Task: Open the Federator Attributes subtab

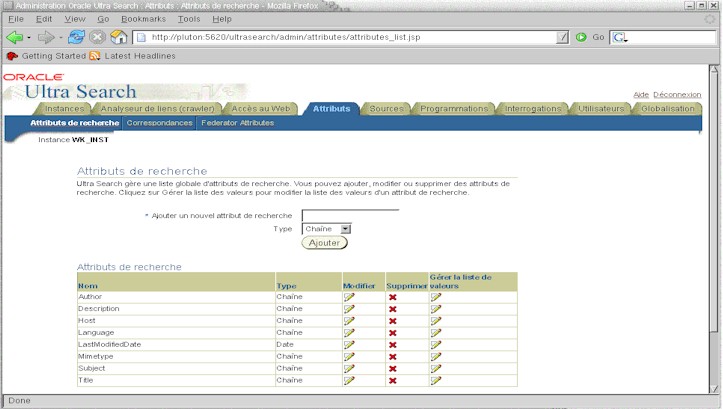Action: (x=237, y=123)
